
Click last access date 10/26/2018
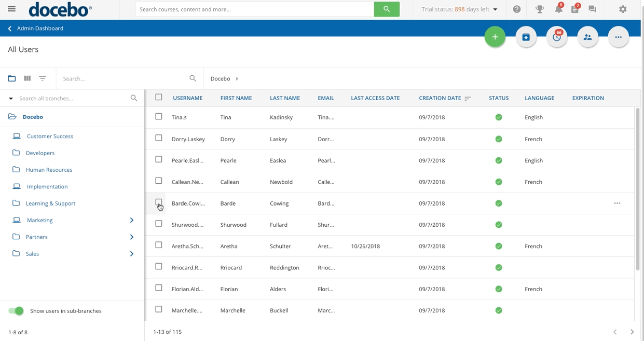pos(365,247)
